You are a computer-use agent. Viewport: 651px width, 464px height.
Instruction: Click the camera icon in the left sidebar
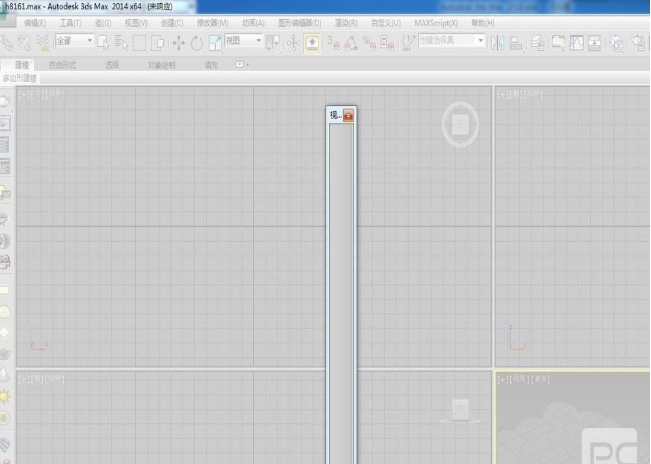pyautogui.click(x=5, y=262)
